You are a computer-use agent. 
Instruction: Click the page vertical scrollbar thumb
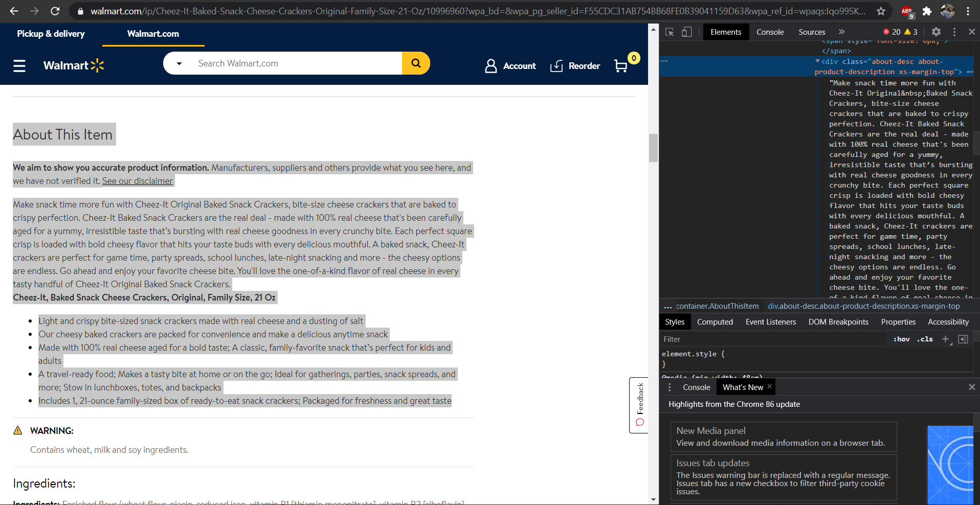pos(653,148)
